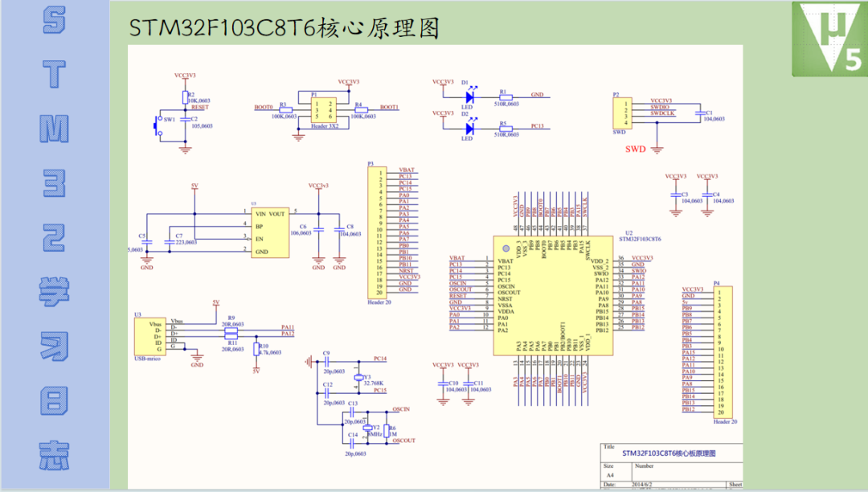Click the PA11 net label after R9

pyautogui.click(x=287, y=327)
